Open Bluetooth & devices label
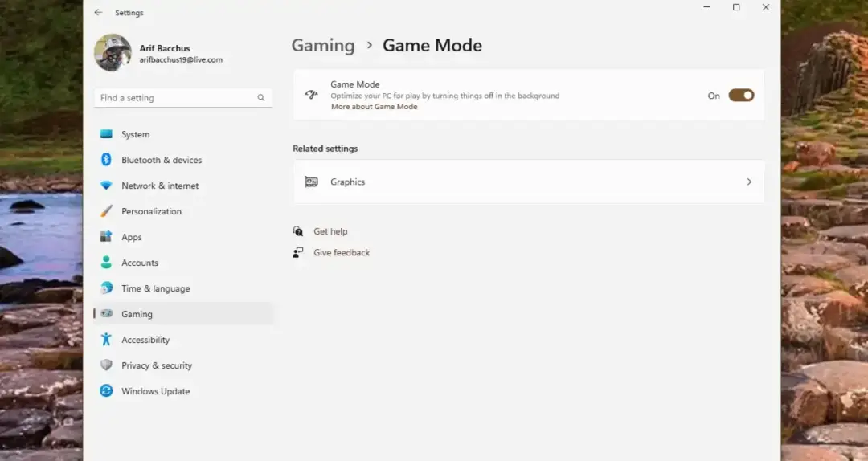868x461 pixels. 162,160
